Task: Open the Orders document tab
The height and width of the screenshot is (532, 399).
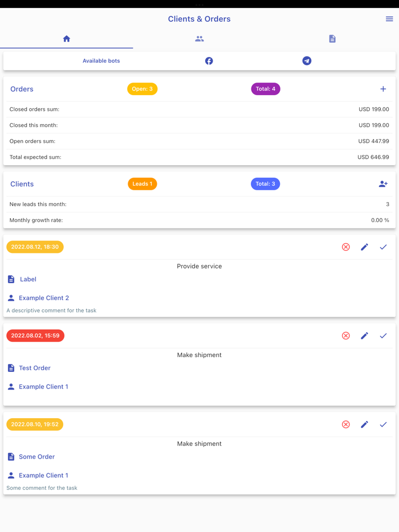Action: pos(332,39)
